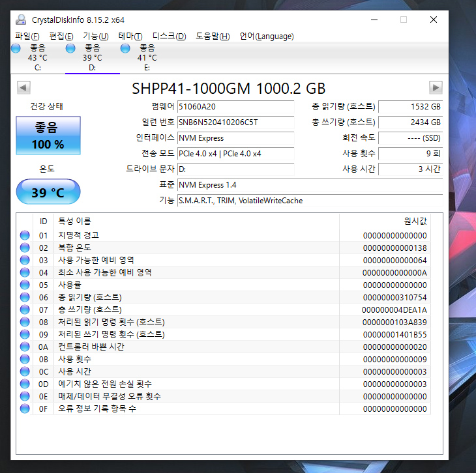The height and width of the screenshot is (473, 476).
Task: Click the CrystalDiskInfo app icon in title bar
Action: tap(21, 20)
